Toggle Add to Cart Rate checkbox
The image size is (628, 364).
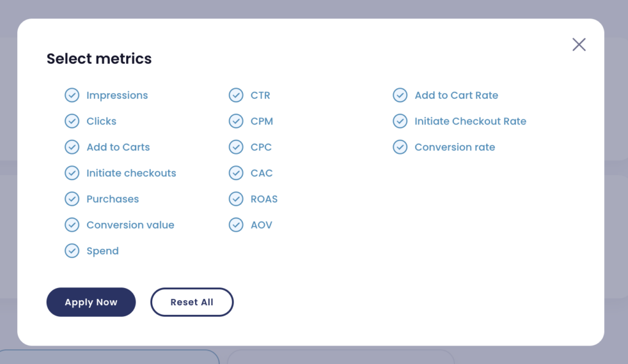[x=400, y=95]
